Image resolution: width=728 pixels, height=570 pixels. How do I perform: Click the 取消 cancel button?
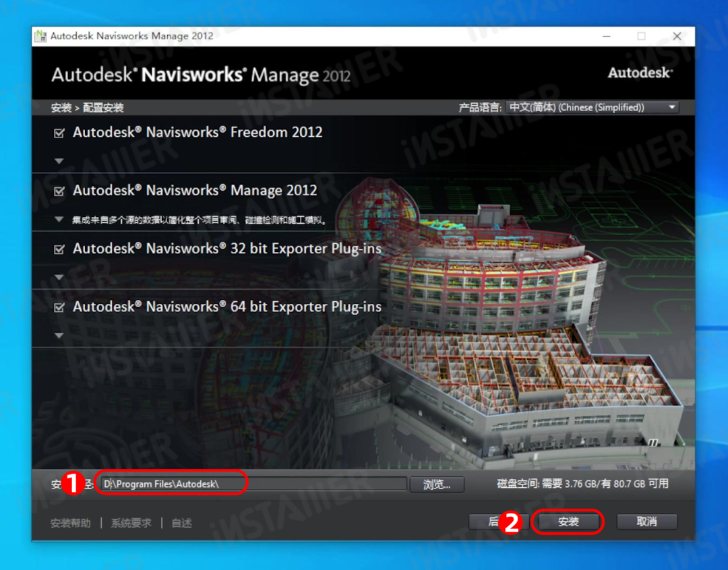click(646, 521)
